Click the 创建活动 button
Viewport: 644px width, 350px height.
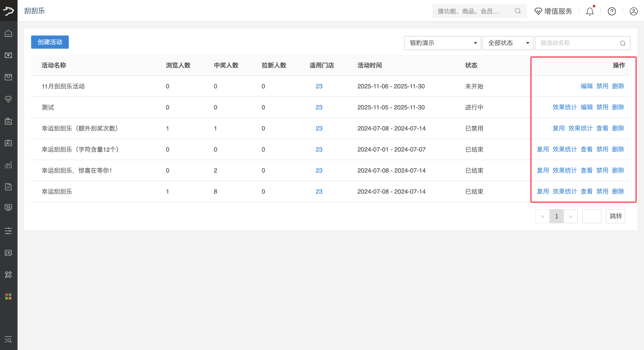[50, 42]
